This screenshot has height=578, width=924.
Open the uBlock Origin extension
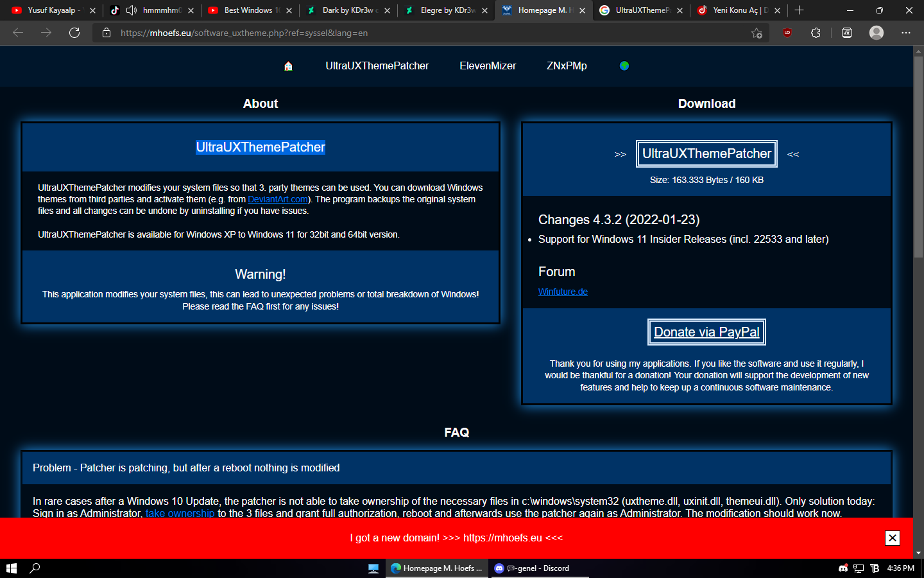(787, 33)
